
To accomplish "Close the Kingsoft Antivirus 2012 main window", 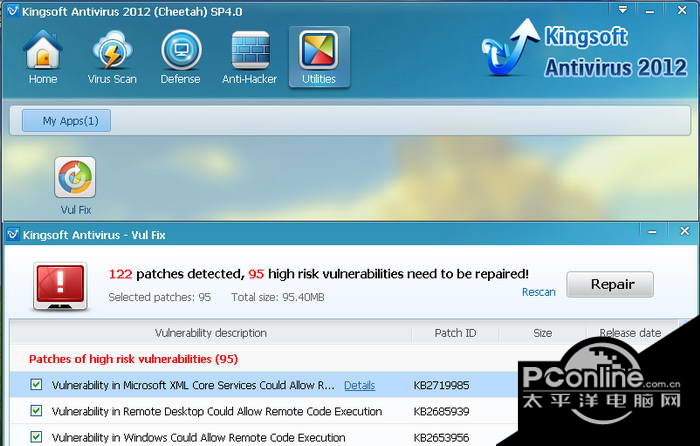I will [x=682, y=10].
